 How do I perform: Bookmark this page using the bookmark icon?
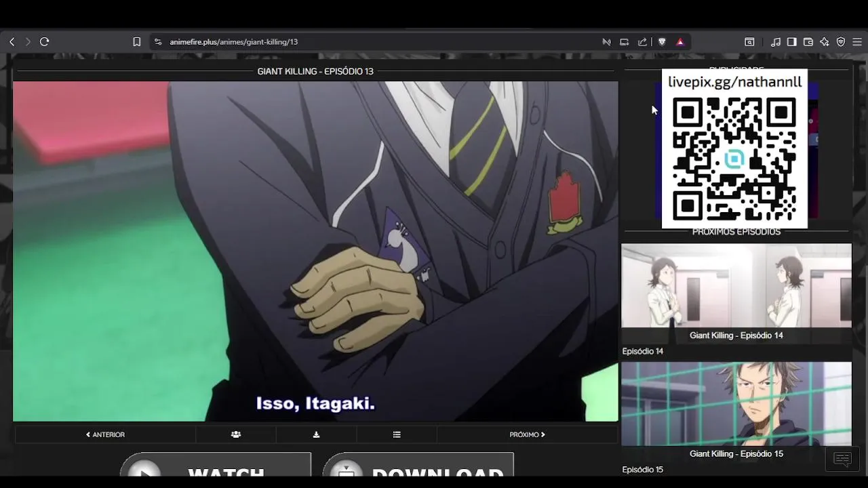coord(136,42)
